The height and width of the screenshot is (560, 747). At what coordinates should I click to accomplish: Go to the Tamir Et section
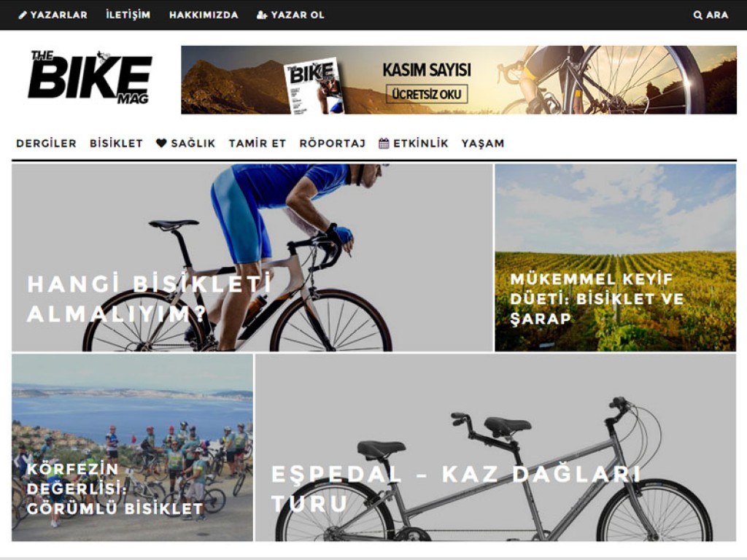(258, 144)
